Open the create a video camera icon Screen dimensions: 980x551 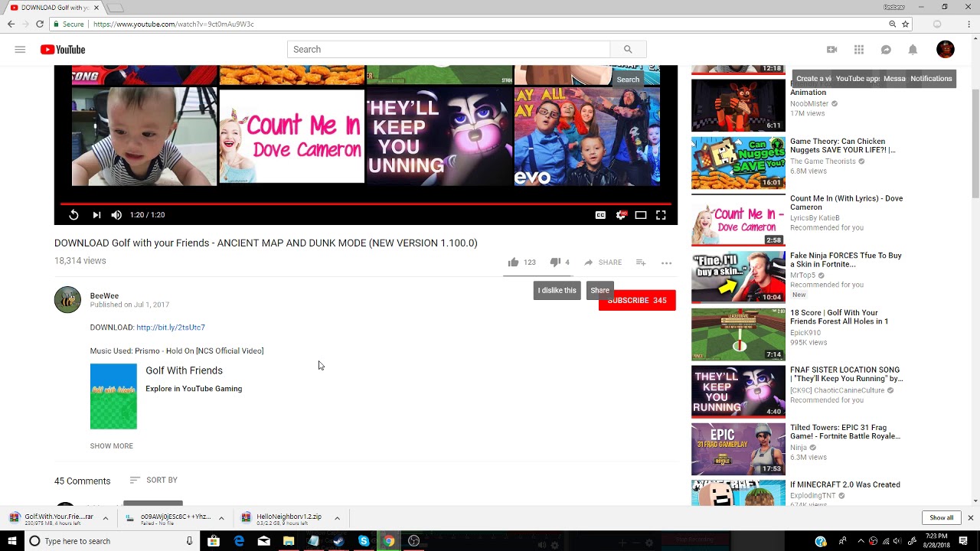pos(831,50)
